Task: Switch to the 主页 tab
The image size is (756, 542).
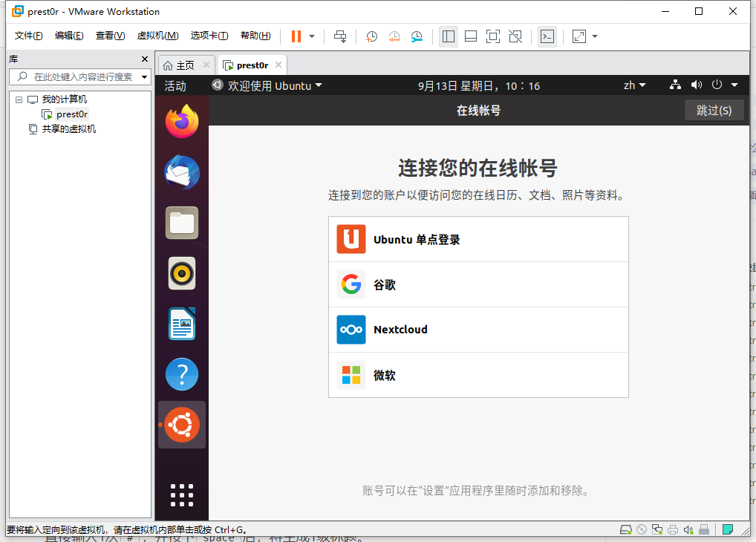Action: point(184,65)
